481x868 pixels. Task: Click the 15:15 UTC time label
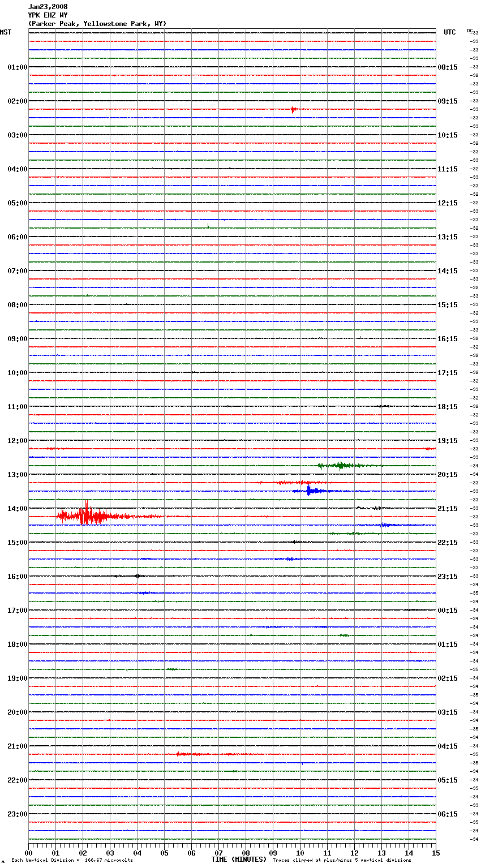448,305
